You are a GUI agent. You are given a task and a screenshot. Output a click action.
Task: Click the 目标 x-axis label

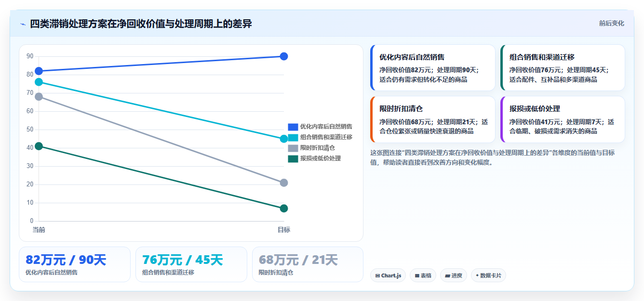(284, 230)
